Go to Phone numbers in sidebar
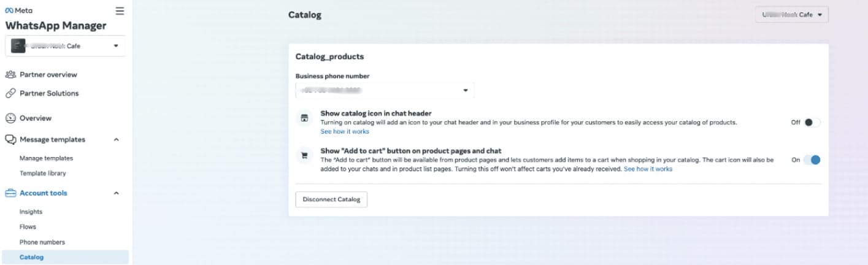Viewport: 868px width, 265px height. 42,242
